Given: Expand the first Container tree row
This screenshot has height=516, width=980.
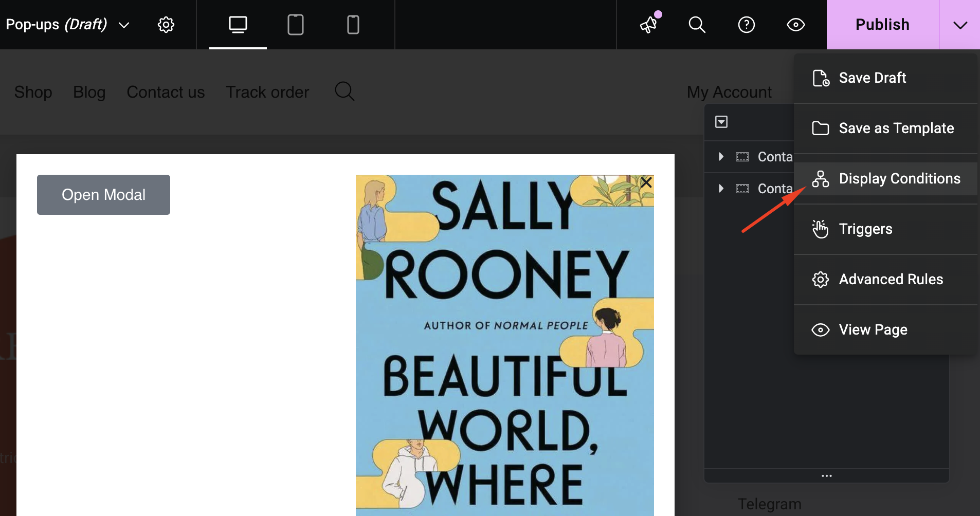Looking at the screenshot, I should click(x=721, y=157).
